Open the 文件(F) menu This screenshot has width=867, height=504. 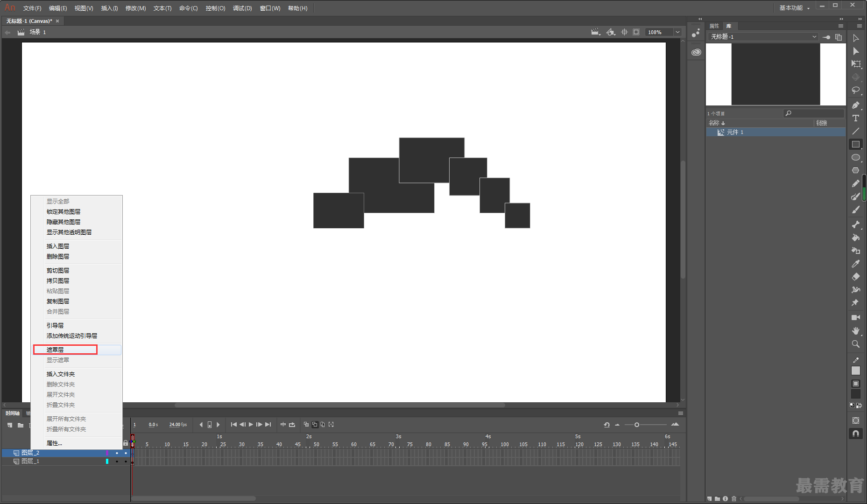coord(32,8)
